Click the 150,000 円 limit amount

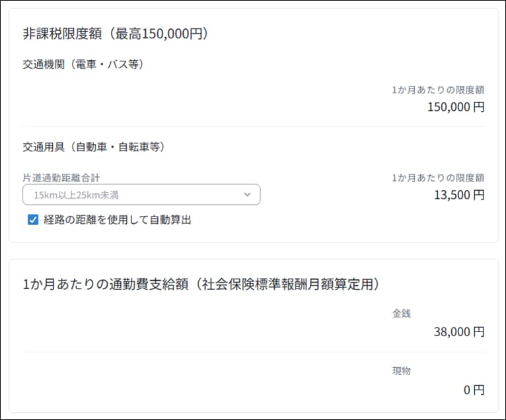tap(456, 107)
